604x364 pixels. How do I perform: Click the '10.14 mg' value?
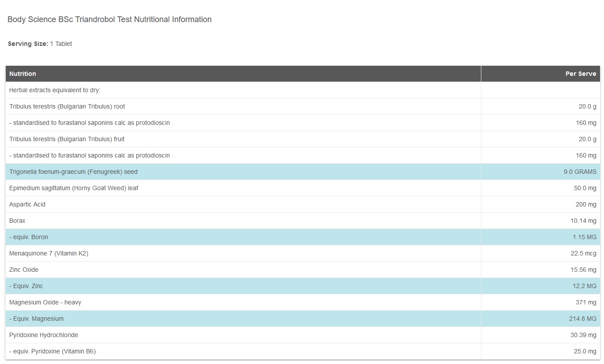point(583,221)
